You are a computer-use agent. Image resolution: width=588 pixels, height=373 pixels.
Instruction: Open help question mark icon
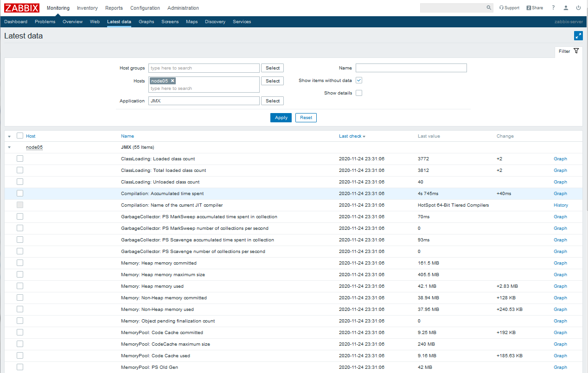(x=553, y=8)
